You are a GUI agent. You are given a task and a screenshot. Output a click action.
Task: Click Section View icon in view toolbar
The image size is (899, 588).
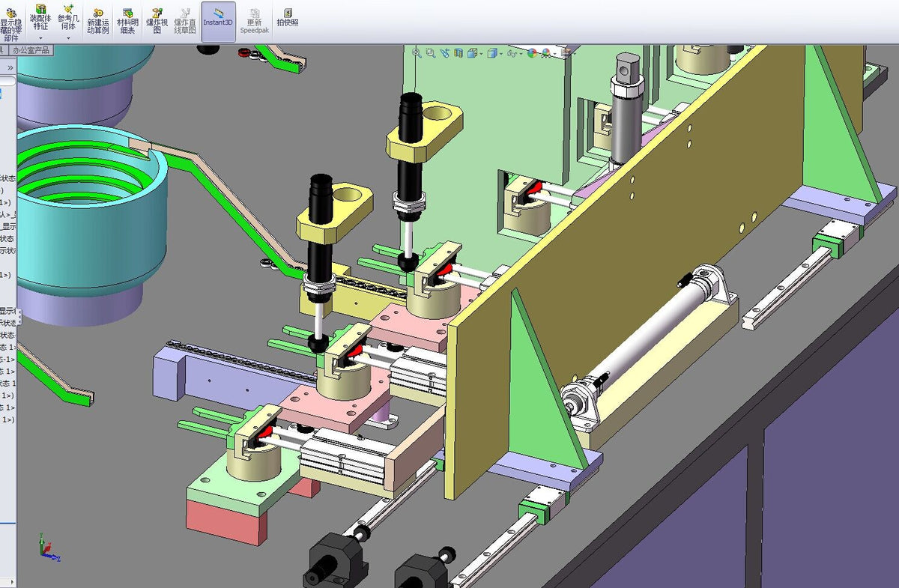click(458, 52)
